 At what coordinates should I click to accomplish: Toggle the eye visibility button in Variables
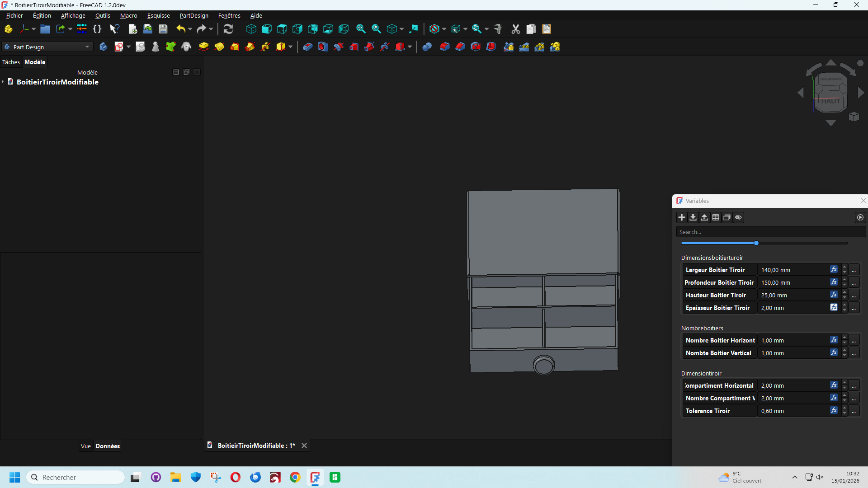point(738,217)
